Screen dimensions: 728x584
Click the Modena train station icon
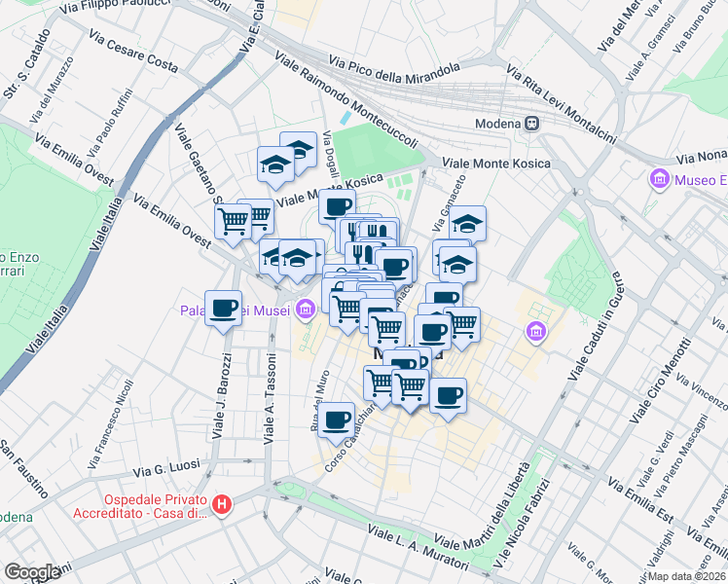(532, 124)
